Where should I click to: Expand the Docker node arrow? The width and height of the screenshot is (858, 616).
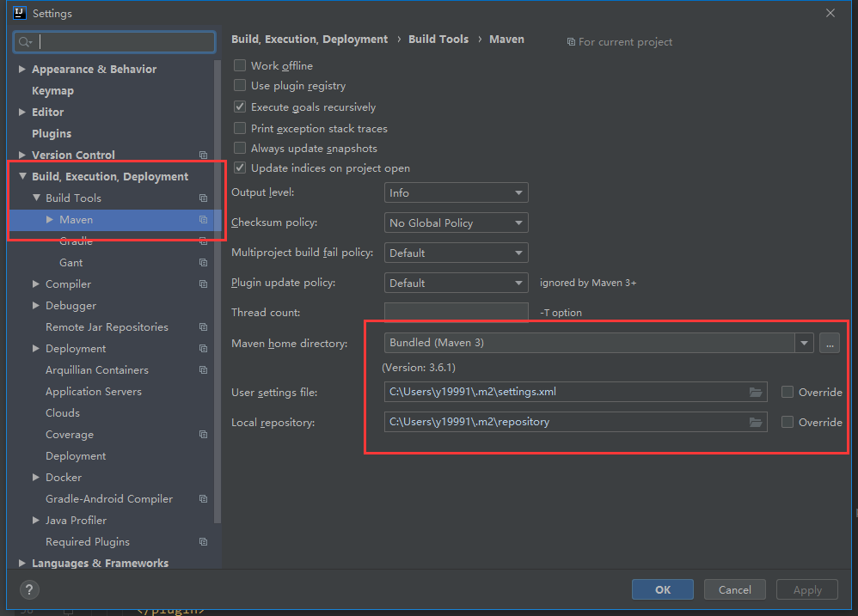(35, 477)
